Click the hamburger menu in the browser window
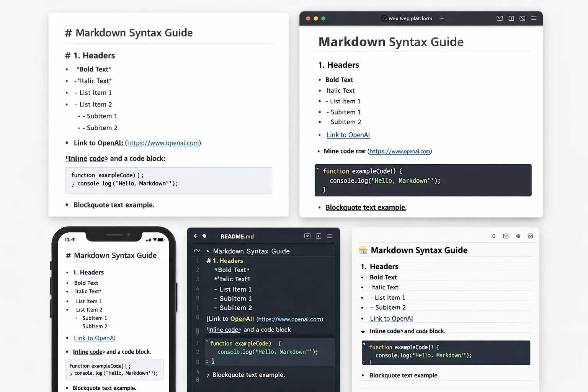This screenshot has height=392, width=588. tap(534, 18)
